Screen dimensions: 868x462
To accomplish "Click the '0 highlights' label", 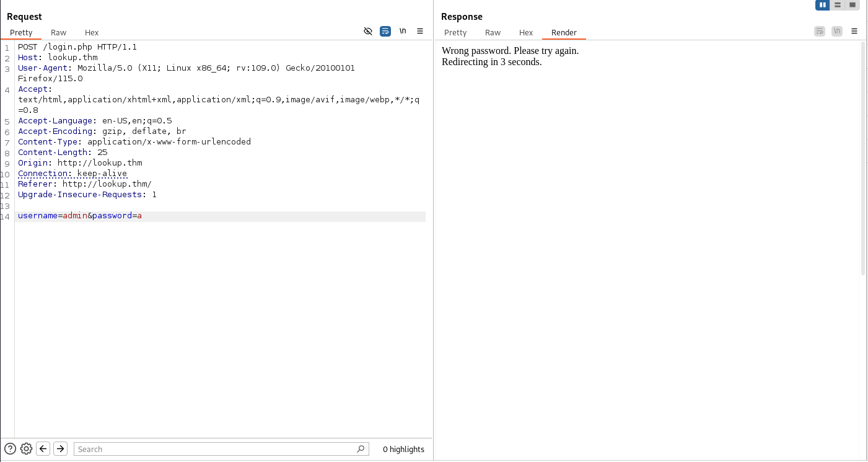I will tap(403, 449).
